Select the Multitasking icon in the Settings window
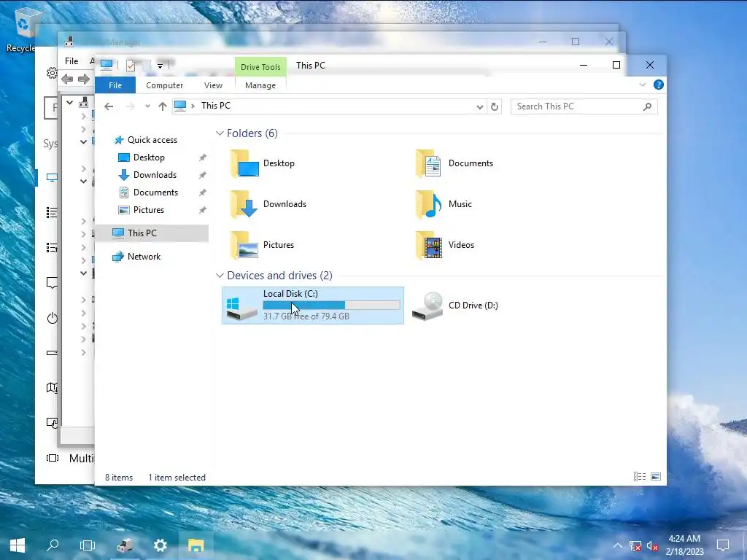This screenshot has height=560, width=747. [x=53, y=458]
